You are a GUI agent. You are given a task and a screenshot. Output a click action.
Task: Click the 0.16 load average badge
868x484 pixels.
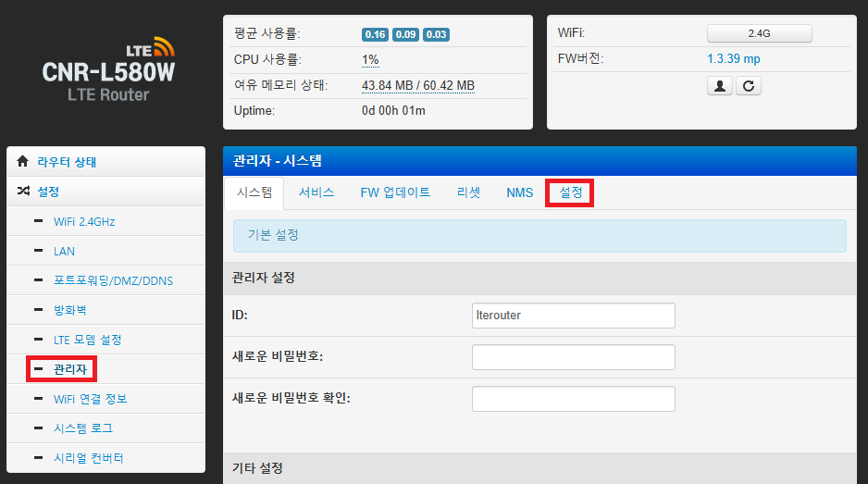tap(375, 34)
